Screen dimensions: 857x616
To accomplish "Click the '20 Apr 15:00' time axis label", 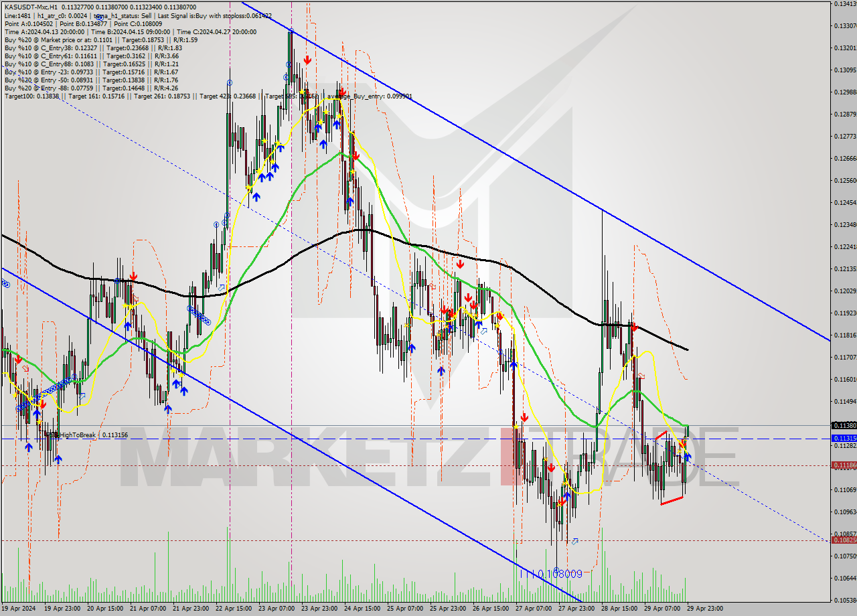I will [104, 609].
